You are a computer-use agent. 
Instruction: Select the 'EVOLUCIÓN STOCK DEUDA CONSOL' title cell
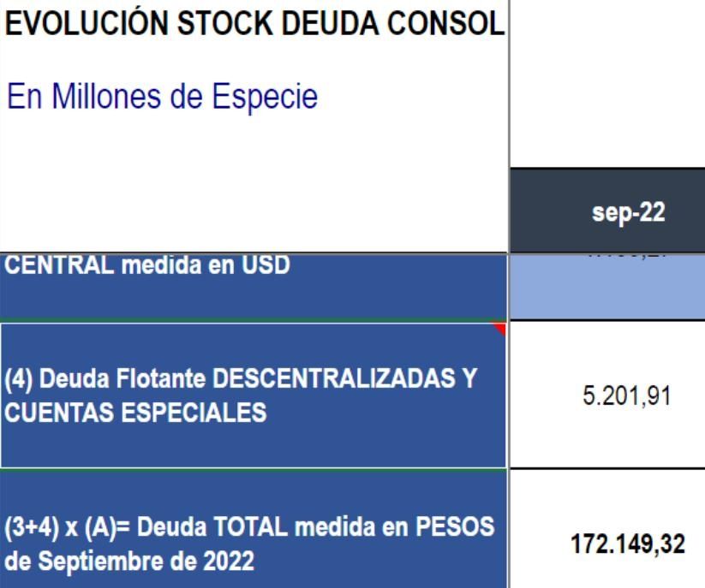click(254, 24)
